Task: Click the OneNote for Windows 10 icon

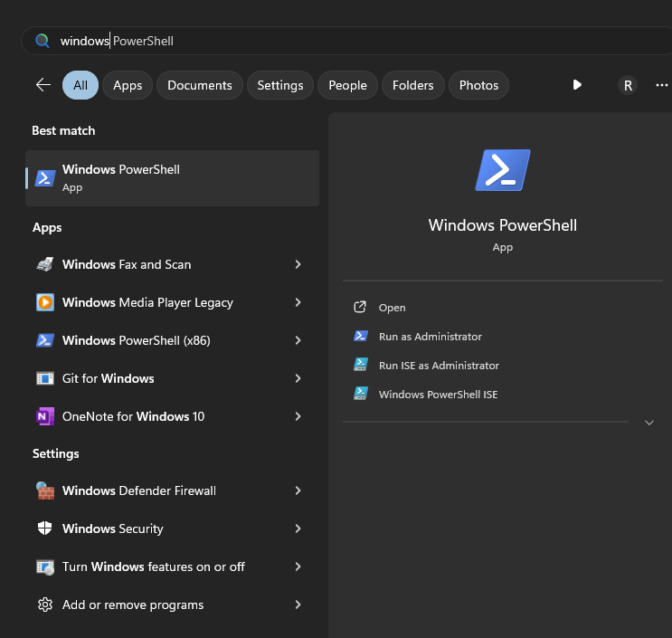Action: pos(45,416)
